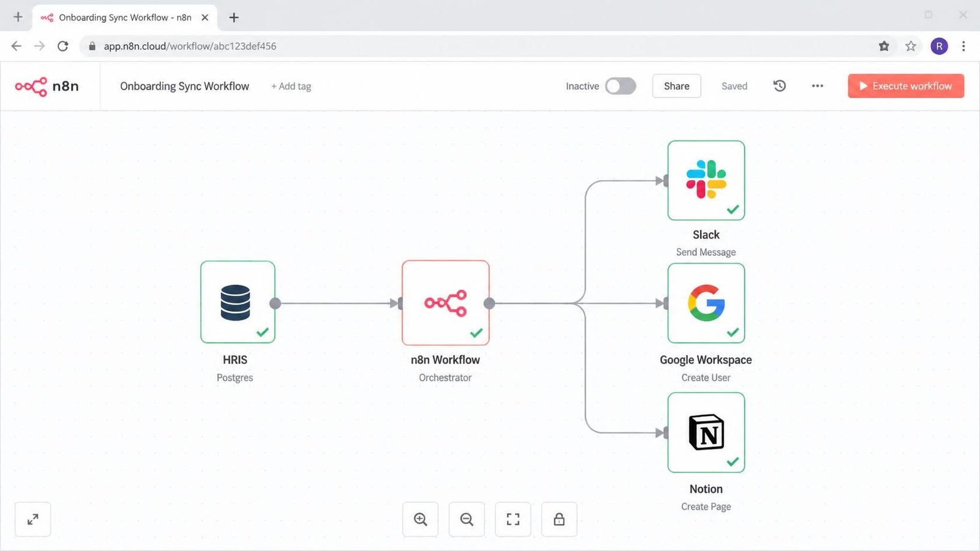The height and width of the screenshot is (551, 980).
Task: Click the Share button
Action: (x=676, y=86)
